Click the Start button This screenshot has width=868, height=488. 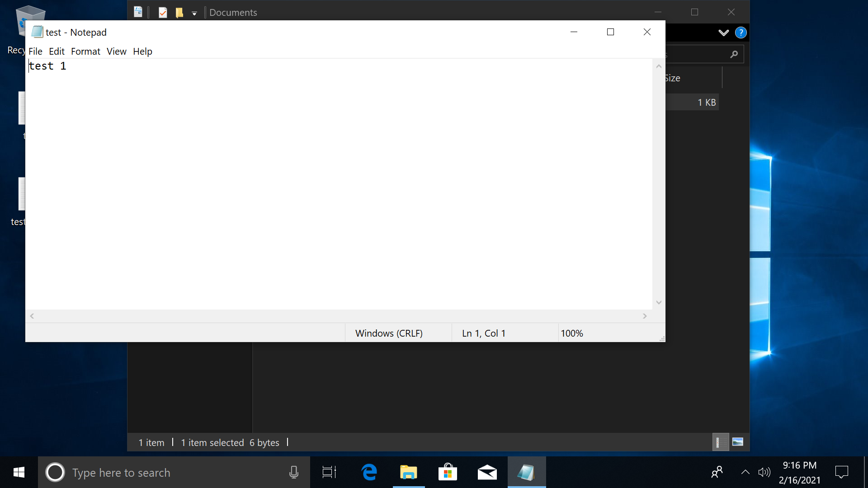(x=18, y=472)
